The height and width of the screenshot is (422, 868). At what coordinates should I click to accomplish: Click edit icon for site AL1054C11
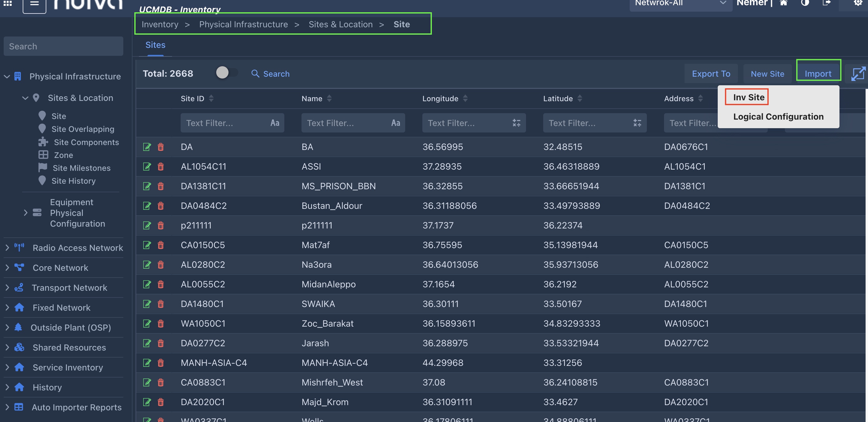[x=147, y=166]
